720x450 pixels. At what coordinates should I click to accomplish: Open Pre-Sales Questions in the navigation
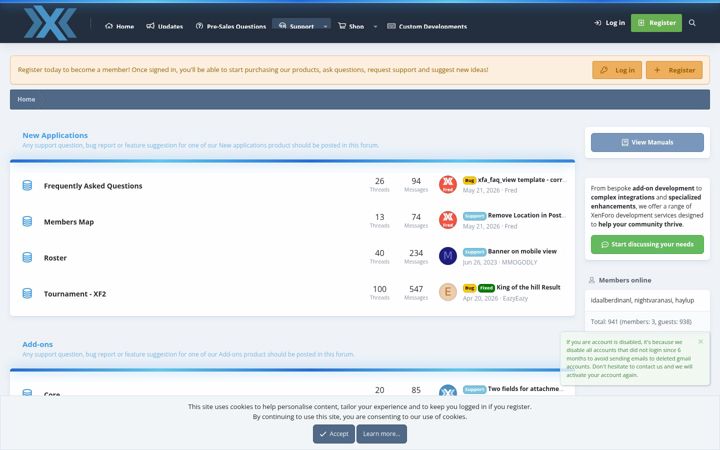pyautogui.click(x=231, y=26)
